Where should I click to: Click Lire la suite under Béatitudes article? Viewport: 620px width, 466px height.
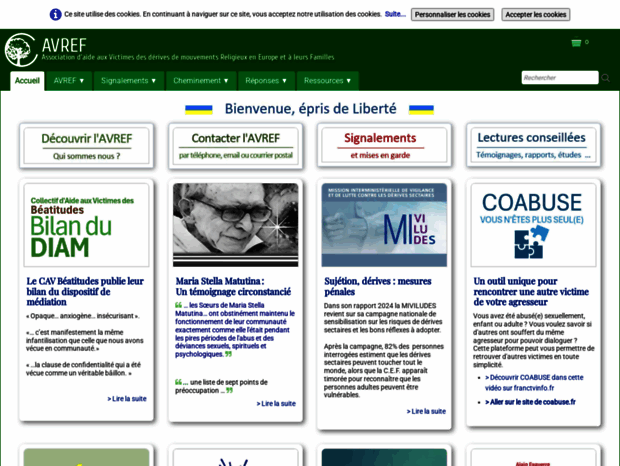tap(127, 399)
